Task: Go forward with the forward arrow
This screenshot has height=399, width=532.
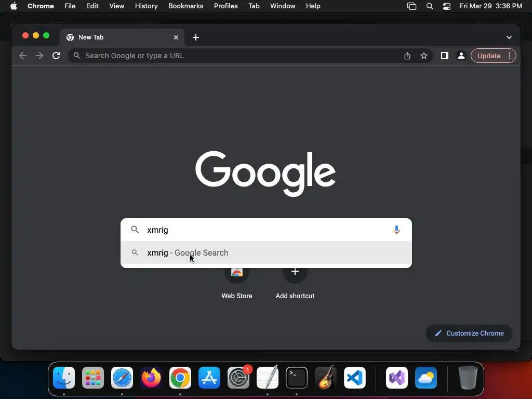Action: click(x=39, y=56)
